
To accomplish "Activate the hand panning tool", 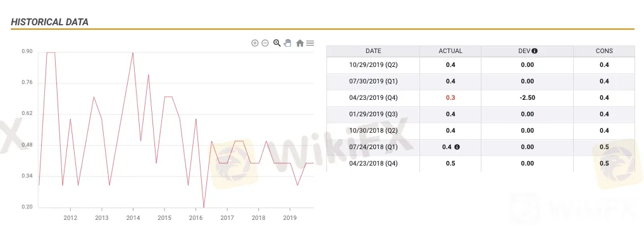I will click(x=287, y=43).
